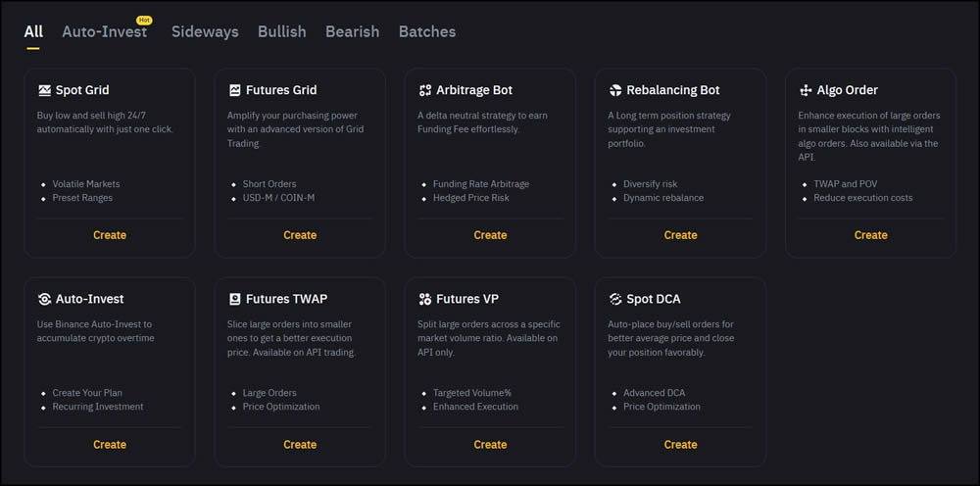The image size is (980, 486).
Task: Click the Rebalancing Bot pie icon
Action: (x=615, y=90)
